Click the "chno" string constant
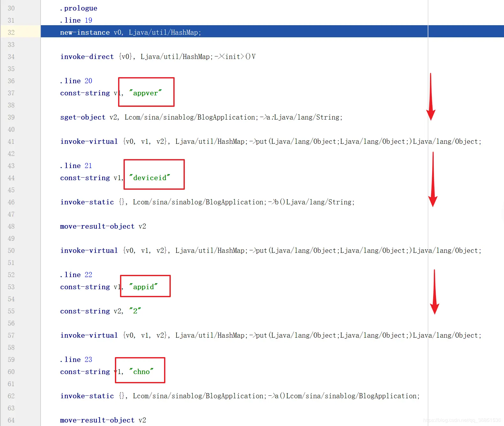Viewport: 504px width, 426px height. [x=141, y=371]
